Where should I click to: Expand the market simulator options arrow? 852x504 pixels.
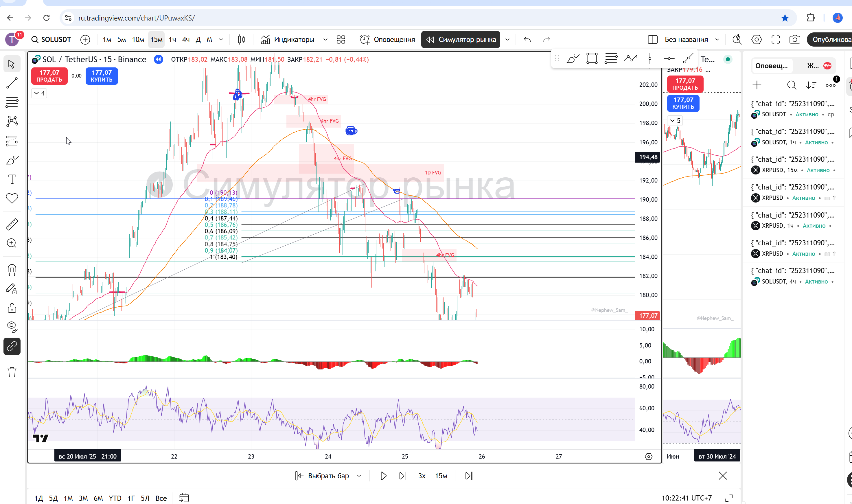pos(507,40)
